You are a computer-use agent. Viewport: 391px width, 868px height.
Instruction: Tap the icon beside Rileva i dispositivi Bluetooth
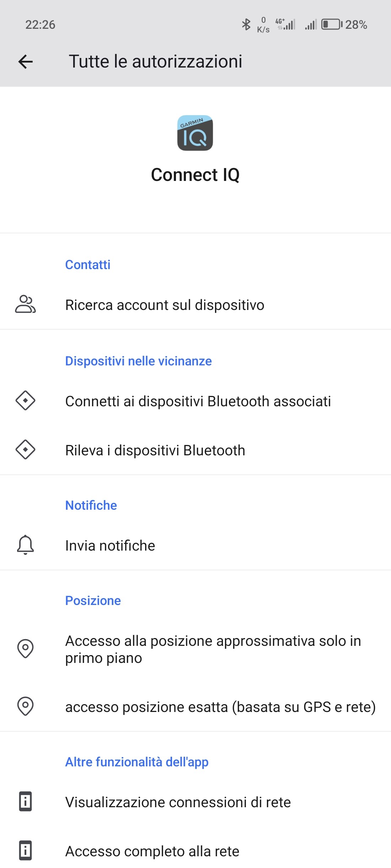point(25,450)
